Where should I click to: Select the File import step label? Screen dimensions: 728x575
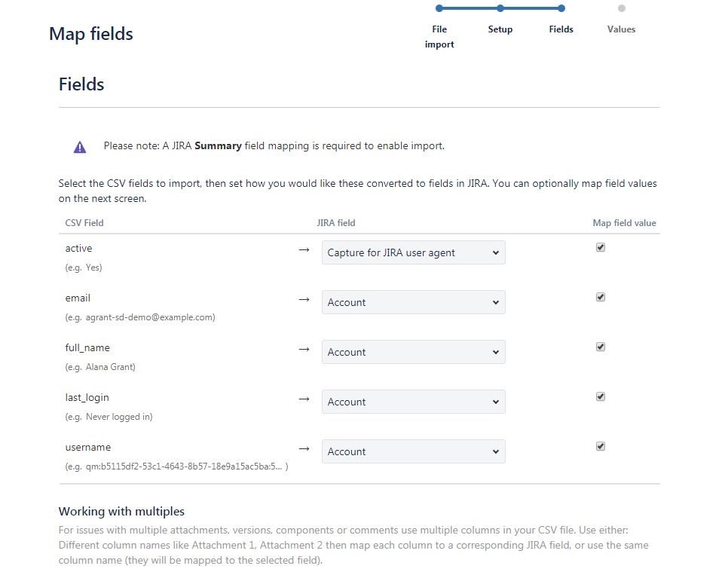pos(439,37)
